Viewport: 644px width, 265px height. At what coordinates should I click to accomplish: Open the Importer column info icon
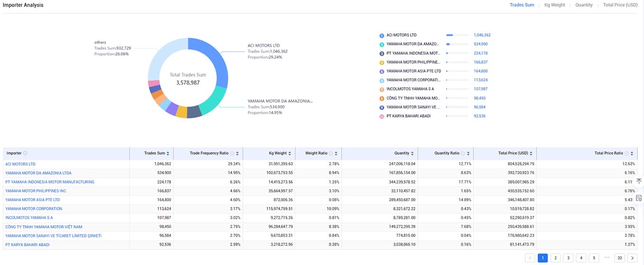coord(25,153)
